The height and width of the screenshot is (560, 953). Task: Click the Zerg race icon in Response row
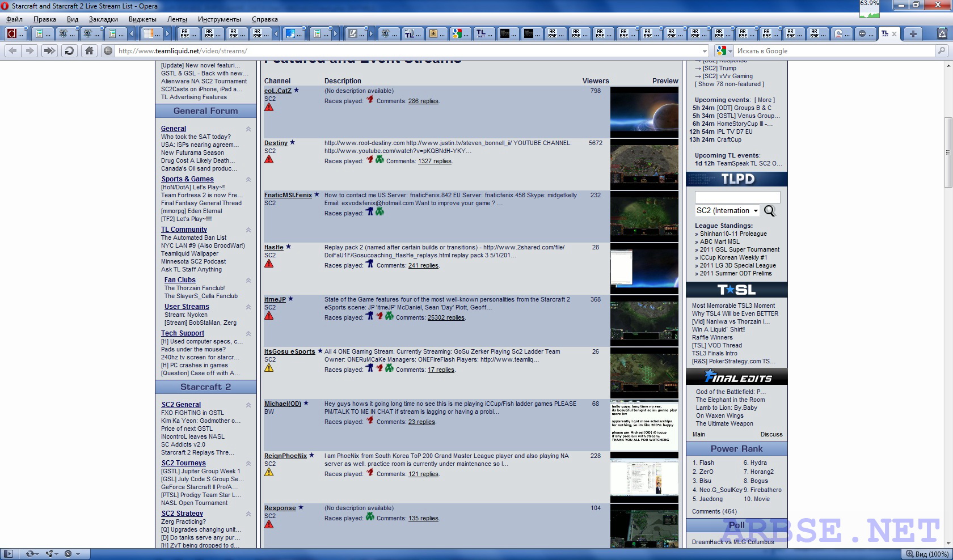(x=370, y=516)
